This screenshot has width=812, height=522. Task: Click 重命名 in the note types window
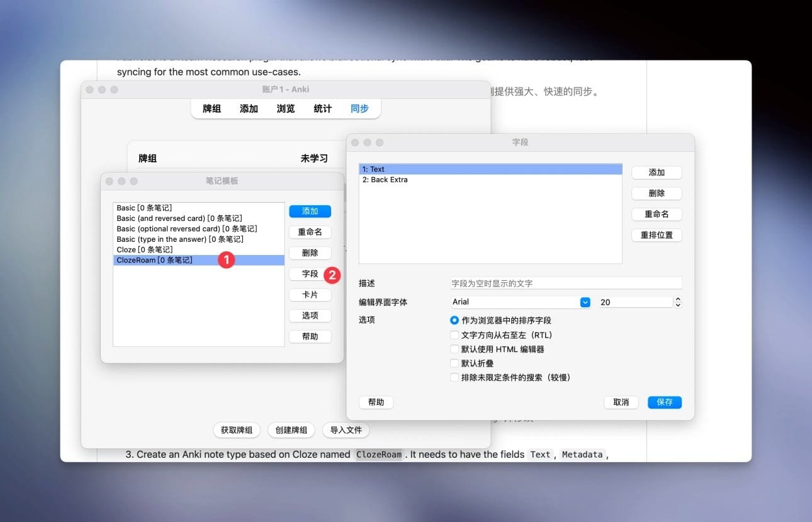coord(310,232)
